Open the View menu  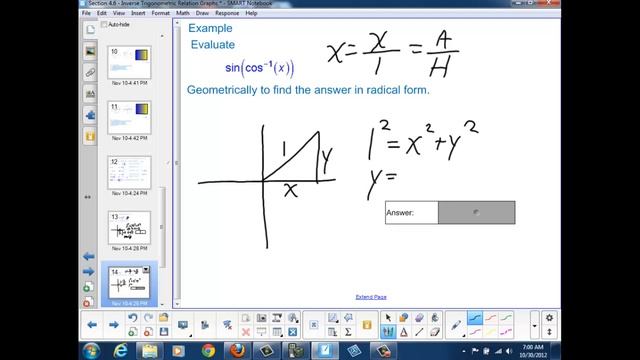point(119,13)
